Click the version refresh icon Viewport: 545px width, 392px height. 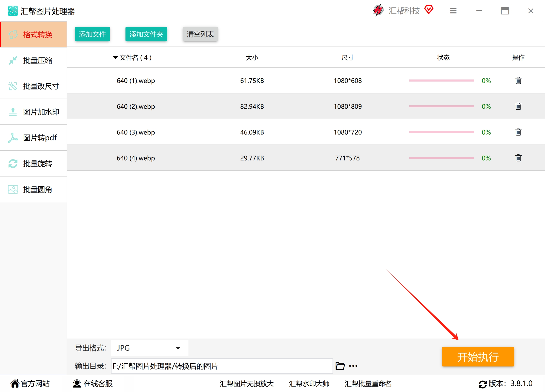(483, 384)
